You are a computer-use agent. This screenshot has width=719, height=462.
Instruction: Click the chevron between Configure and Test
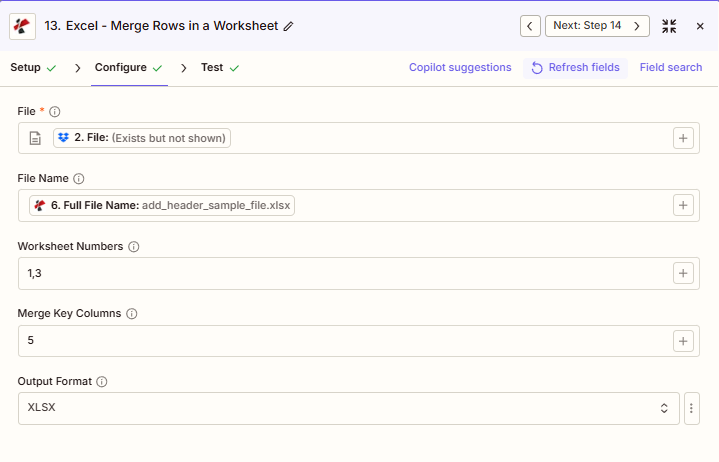tap(183, 68)
